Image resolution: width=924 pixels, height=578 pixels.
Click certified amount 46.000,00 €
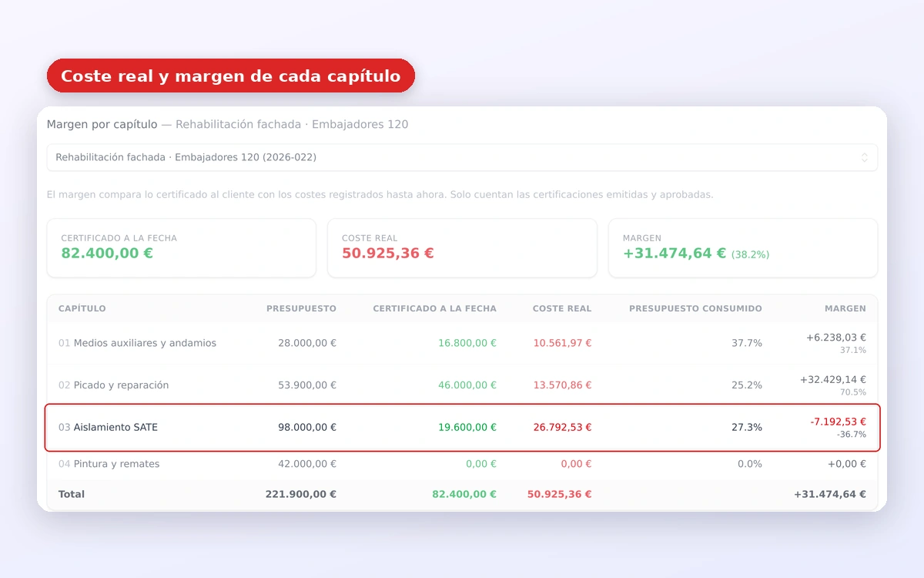pos(467,385)
